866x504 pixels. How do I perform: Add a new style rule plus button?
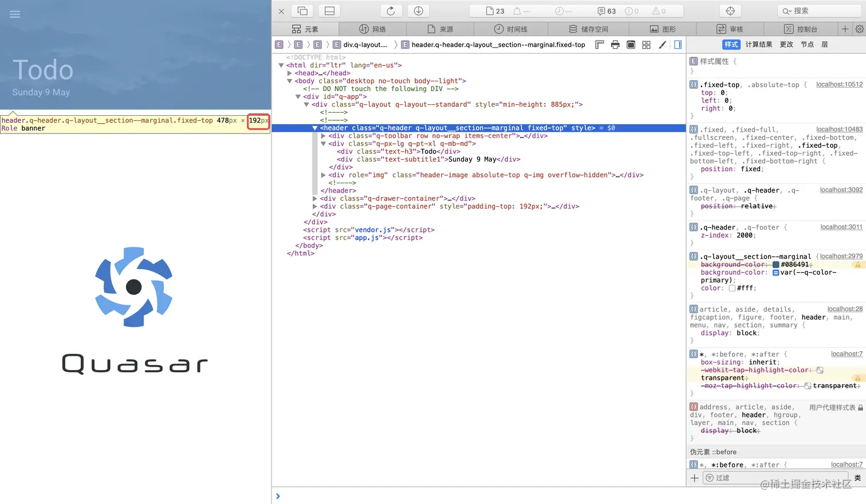[694, 478]
